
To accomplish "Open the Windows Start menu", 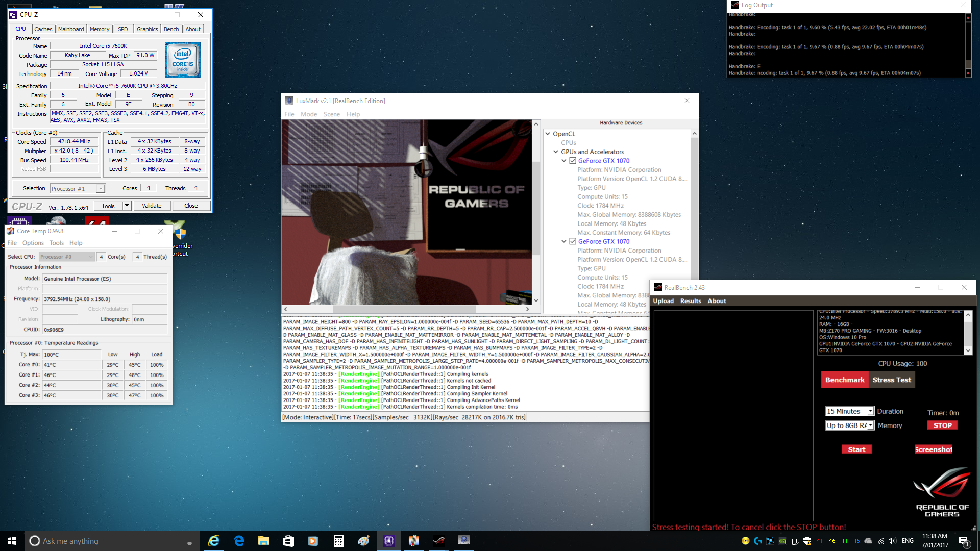I will (x=12, y=541).
